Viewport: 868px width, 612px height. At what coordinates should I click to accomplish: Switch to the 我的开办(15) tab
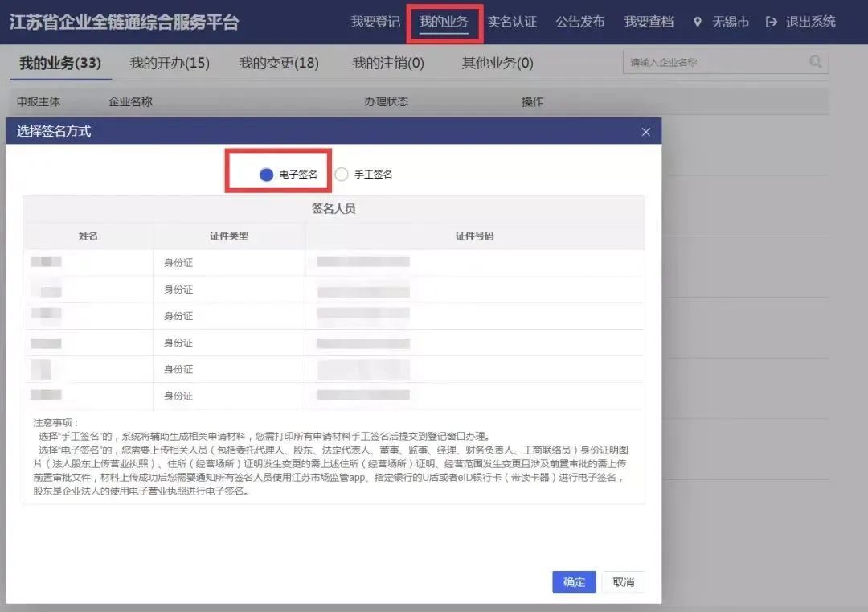[169, 62]
